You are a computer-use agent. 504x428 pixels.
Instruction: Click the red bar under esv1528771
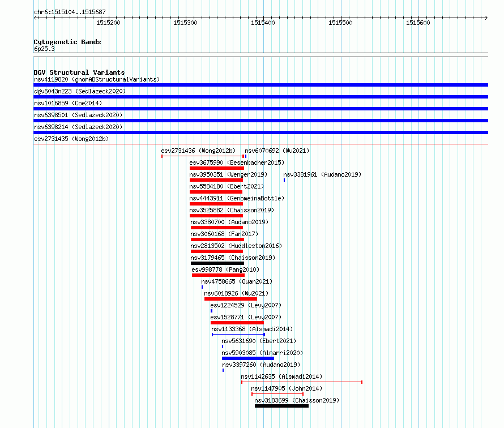[x=237, y=323]
